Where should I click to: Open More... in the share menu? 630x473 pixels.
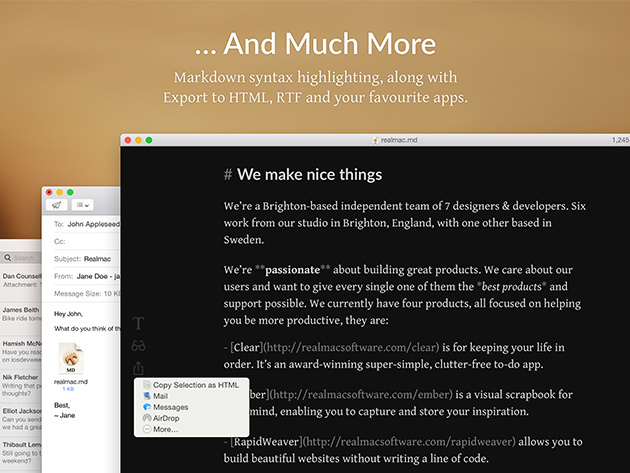click(x=191, y=429)
